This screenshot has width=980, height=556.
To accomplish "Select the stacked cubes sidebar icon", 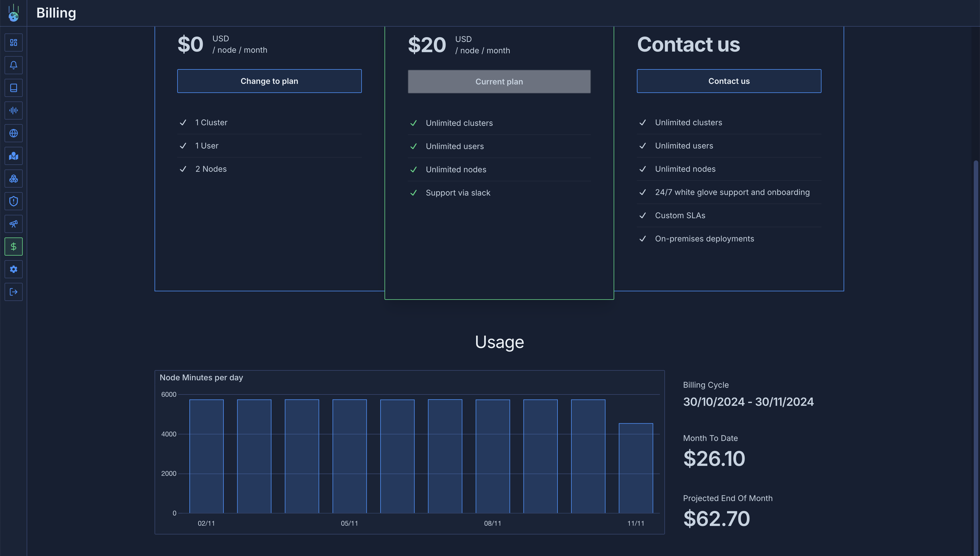I will point(13,179).
